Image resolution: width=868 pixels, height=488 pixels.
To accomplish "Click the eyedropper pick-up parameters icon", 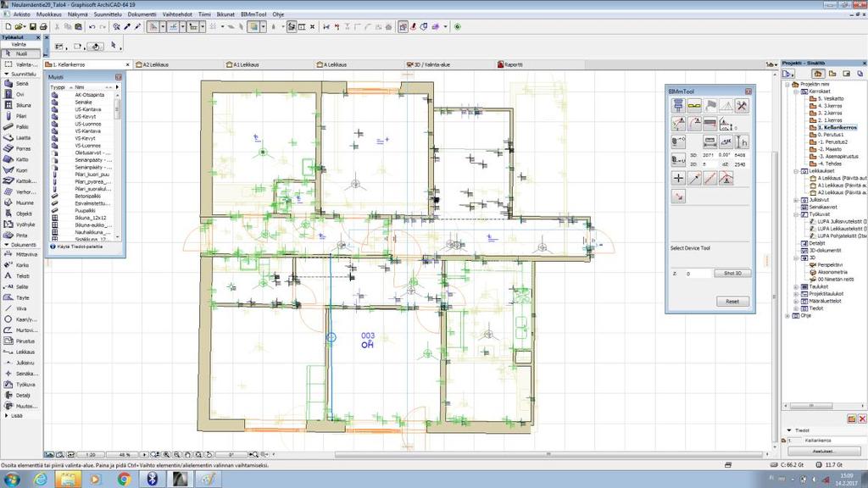I will coord(127,26).
